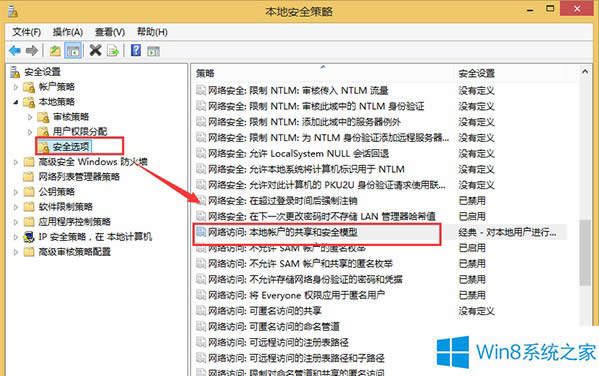599x376 pixels.
Task: Select 网络列表管理器策略 in the tree
Action: (79, 177)
